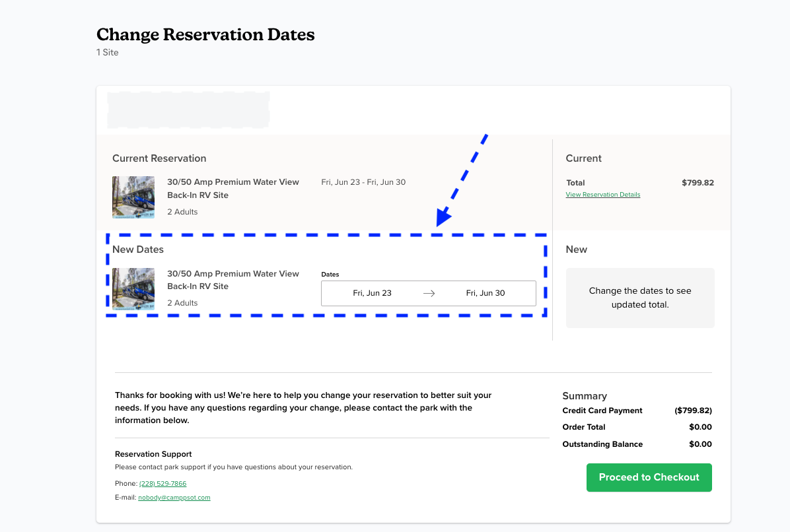Click the Change Reservation Dates heading

pos(205,34)
